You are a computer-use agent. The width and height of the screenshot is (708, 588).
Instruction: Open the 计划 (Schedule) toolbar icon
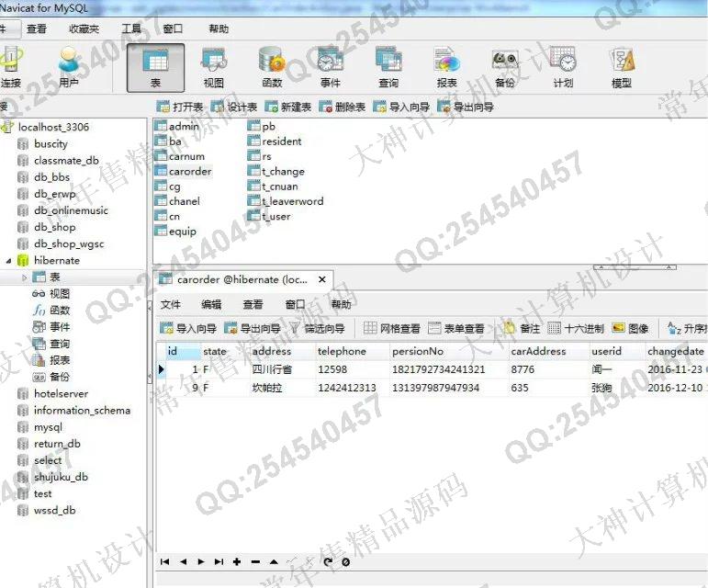(x=563, y=68)
